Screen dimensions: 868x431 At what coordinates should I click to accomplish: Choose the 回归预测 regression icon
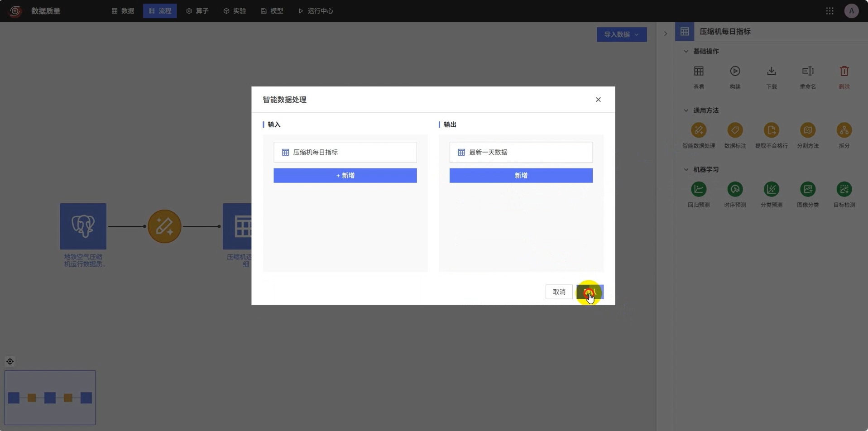[699, 189]
